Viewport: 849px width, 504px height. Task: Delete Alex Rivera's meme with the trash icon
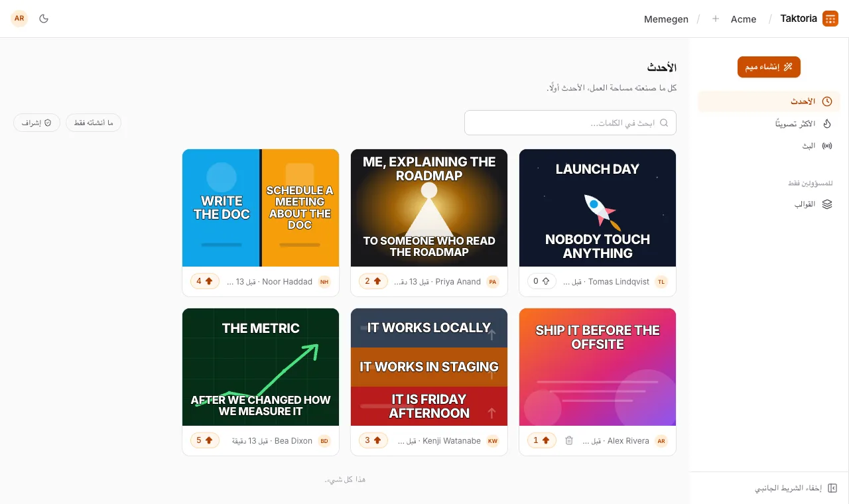(x=568, y=440)
